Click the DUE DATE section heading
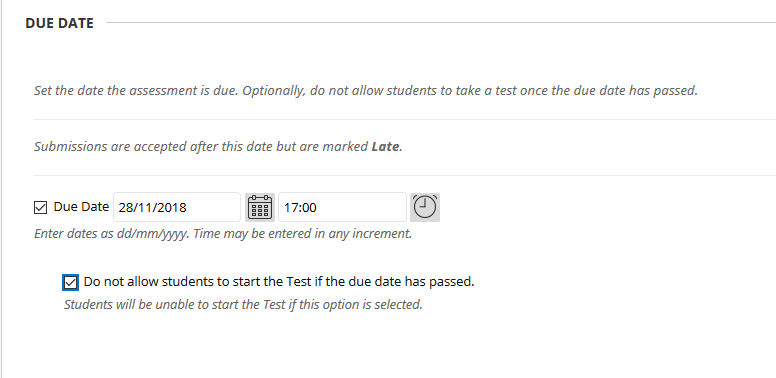Image resolution: width=776 pixels, height=378 pixels. coord(59,23)
